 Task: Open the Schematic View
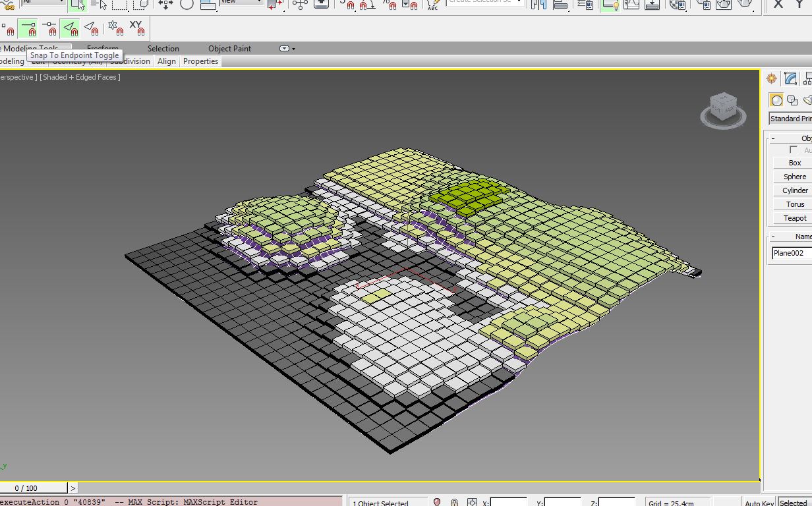[652, 5]
